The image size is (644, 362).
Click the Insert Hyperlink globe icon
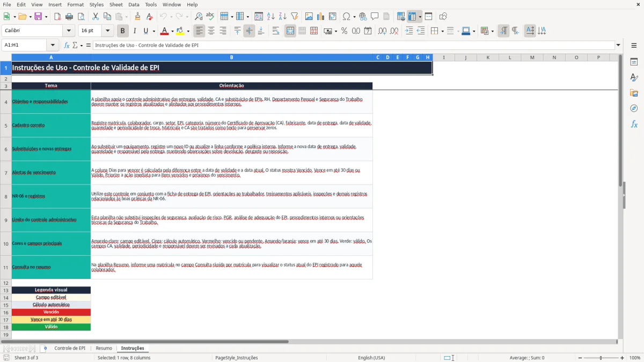point(363,17)
